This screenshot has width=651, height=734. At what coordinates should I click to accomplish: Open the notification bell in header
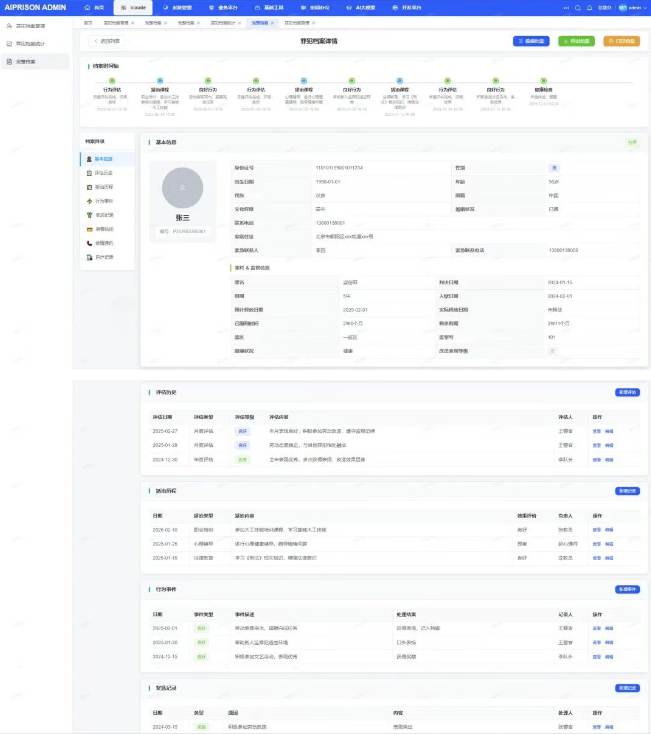coord(590,7)
